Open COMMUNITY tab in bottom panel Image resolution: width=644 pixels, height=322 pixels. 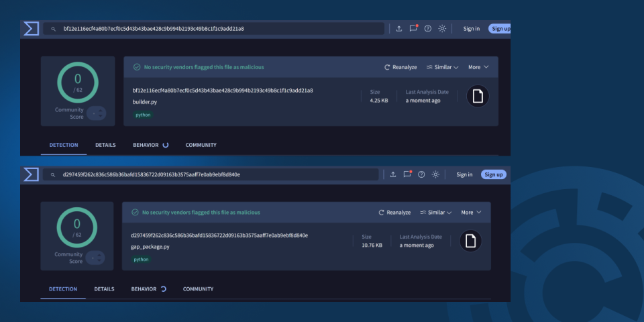tap(199, 289)
